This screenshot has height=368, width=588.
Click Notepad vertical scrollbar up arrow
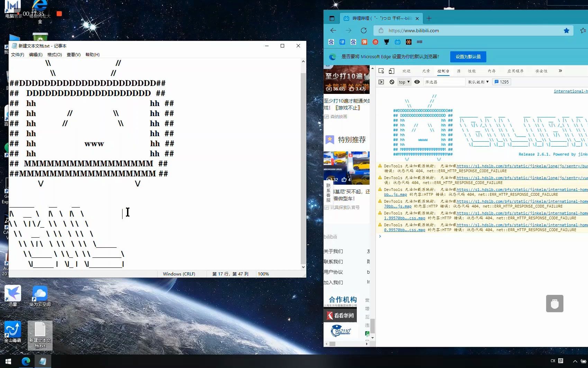(303, 61)
